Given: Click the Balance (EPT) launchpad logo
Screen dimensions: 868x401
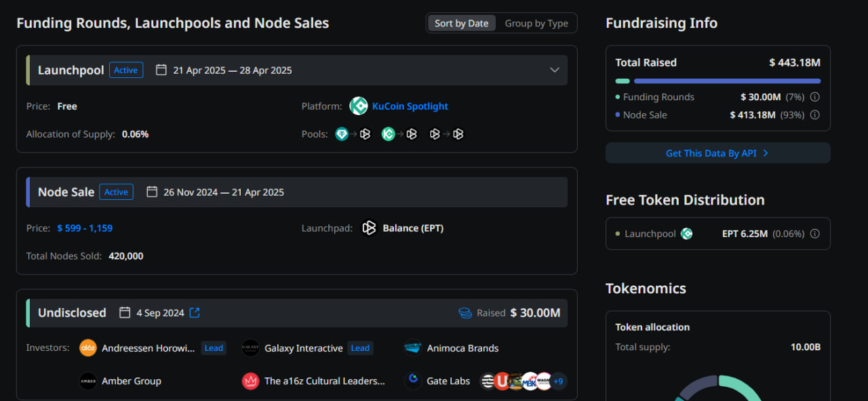Looking at the screenshot, I should coord(369,228).
